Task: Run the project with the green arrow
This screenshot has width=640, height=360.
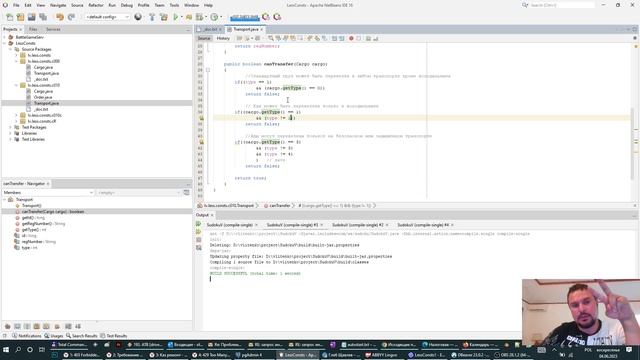Action: click(x=176, y=17)
